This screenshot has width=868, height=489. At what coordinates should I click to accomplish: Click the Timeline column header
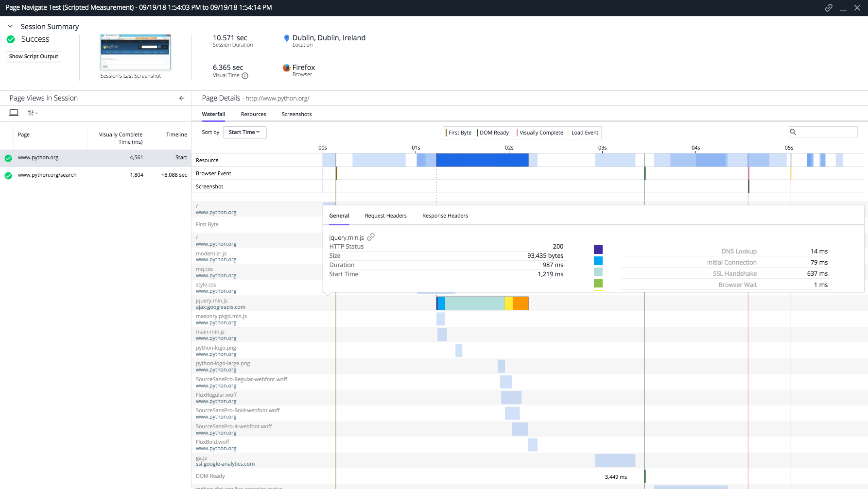point(176,135)
